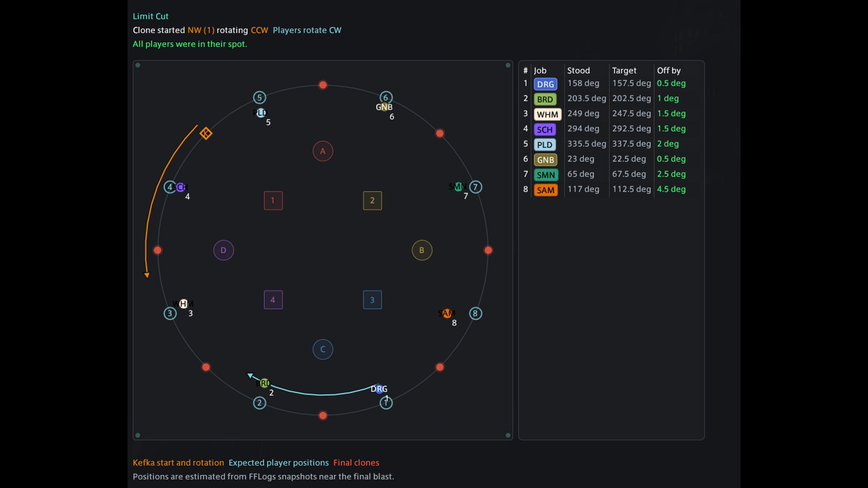Screen dimensions: 868x488
Task: Click the orange Kefka start diamond marker
Action: click(x=206, y=133)
